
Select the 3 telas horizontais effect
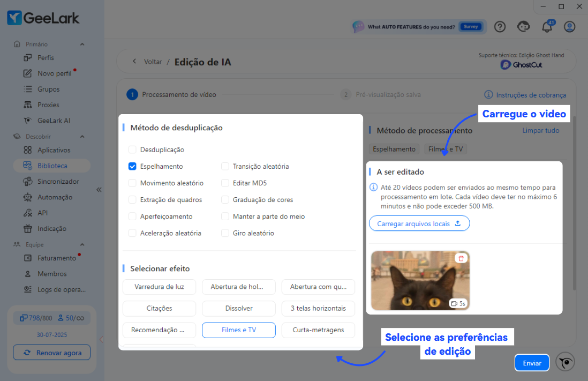(x=319, y=309)
